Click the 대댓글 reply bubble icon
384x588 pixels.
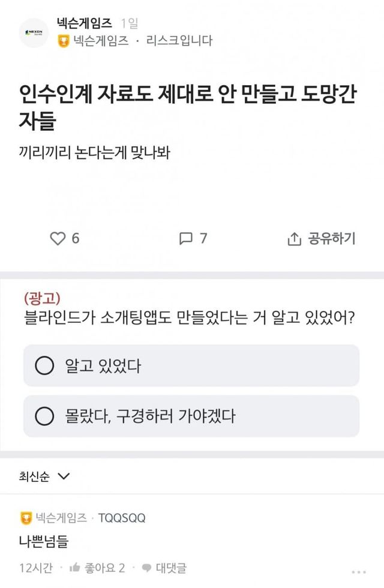pyautogui.click(x=146, y=568)
